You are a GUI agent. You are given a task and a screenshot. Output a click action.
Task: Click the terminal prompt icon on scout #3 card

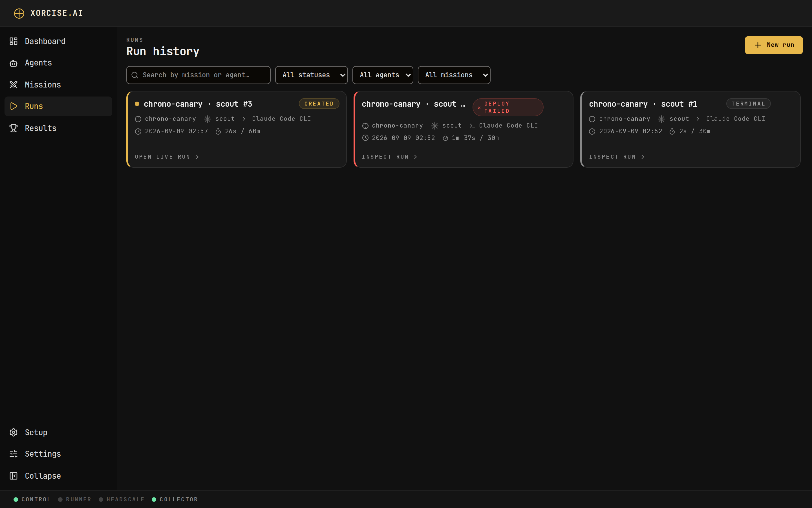click(245, 119)
